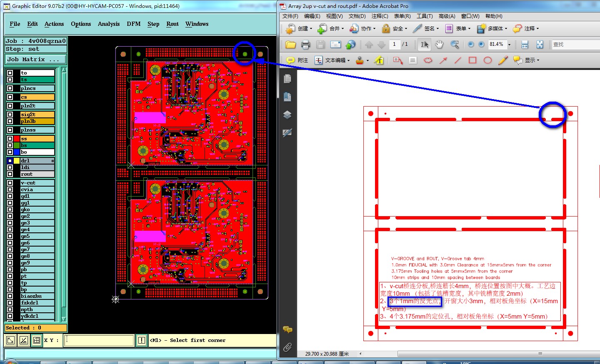
Task: Open the Stamp tool dropdown
Action: point(367,61)
